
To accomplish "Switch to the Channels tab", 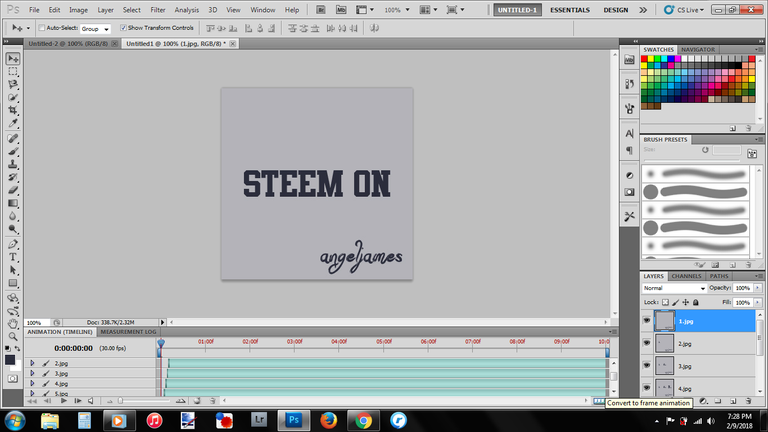I will click(686, 276).
